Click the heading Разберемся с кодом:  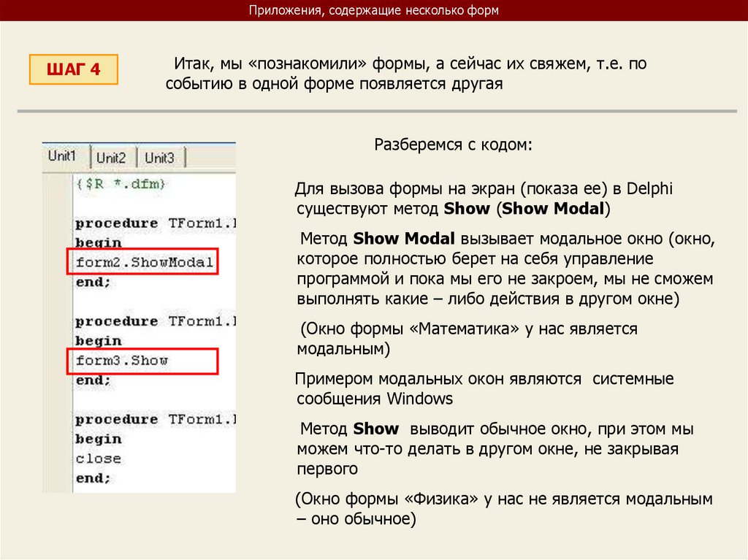tap(453, 144)
